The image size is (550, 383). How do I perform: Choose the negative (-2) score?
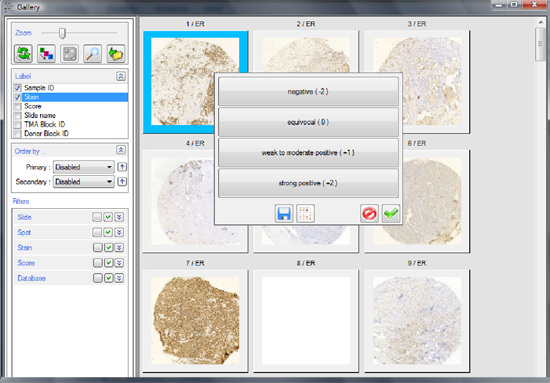point(308,92)
